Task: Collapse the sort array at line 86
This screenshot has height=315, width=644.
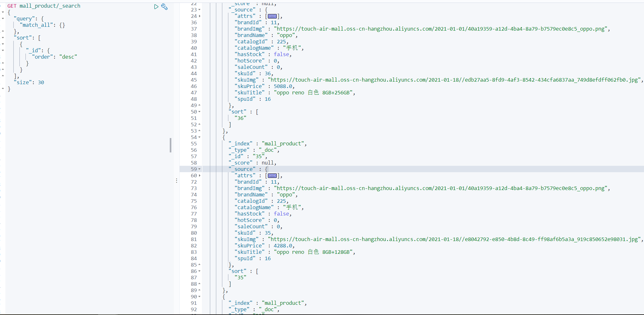Action: click(200, 271)
